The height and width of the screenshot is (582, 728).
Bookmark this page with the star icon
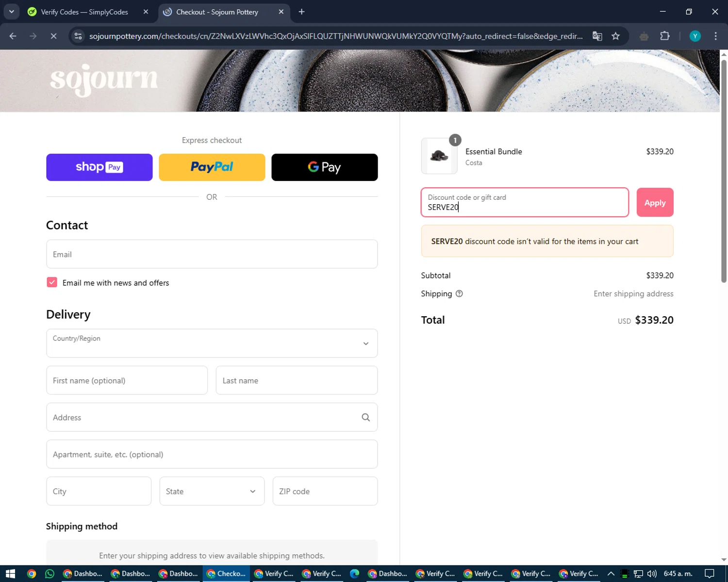(x=616, y=36)
